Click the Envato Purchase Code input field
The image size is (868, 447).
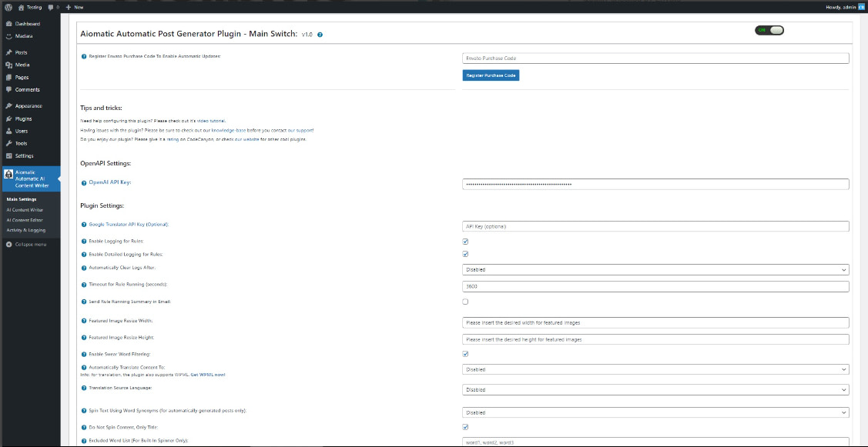coord(655,58)
